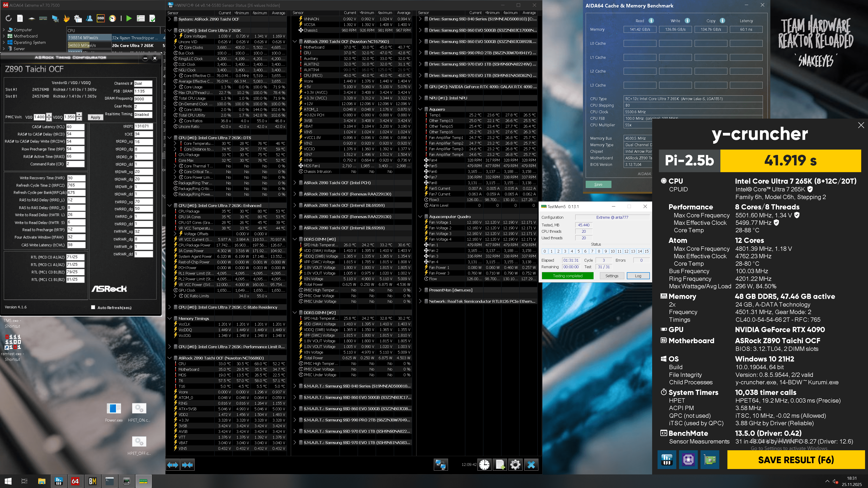Expand the NPU [#1]: Intel NPU sensor group
Image resolution: width=868 pixels, height=488 pixels.
coord(420,98)
